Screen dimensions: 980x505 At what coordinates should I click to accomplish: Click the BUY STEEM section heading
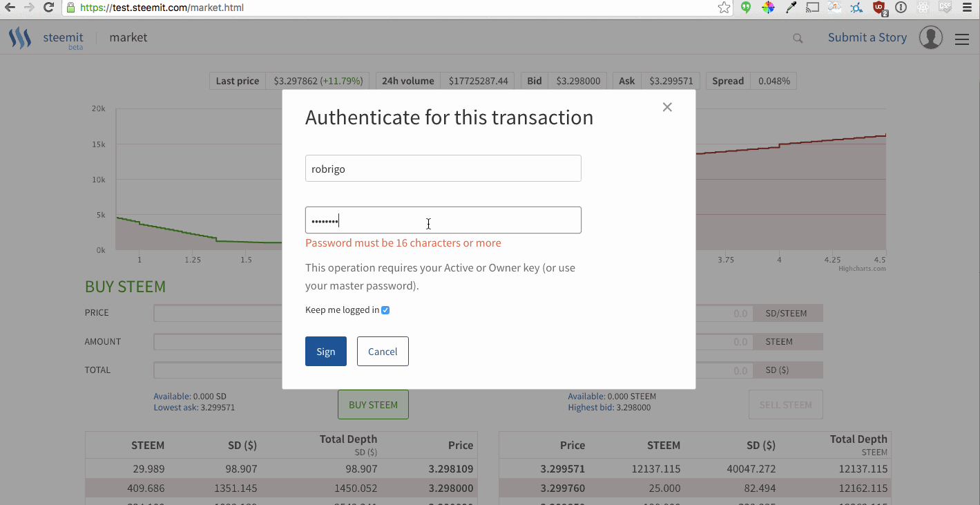(x=125, y=287)
